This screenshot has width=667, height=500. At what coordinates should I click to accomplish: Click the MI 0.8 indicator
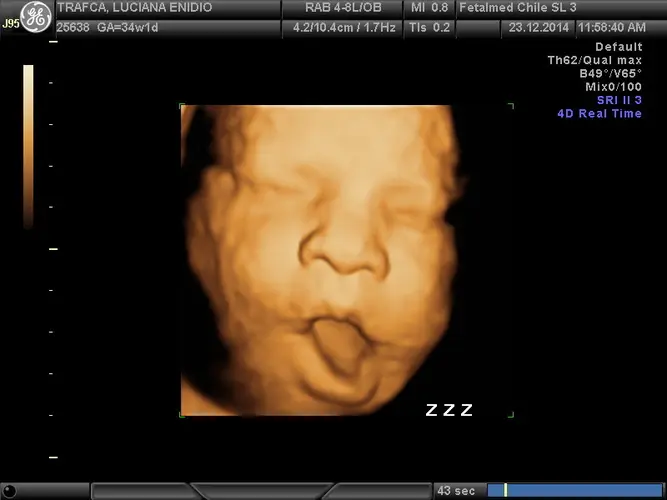point(430,7)
